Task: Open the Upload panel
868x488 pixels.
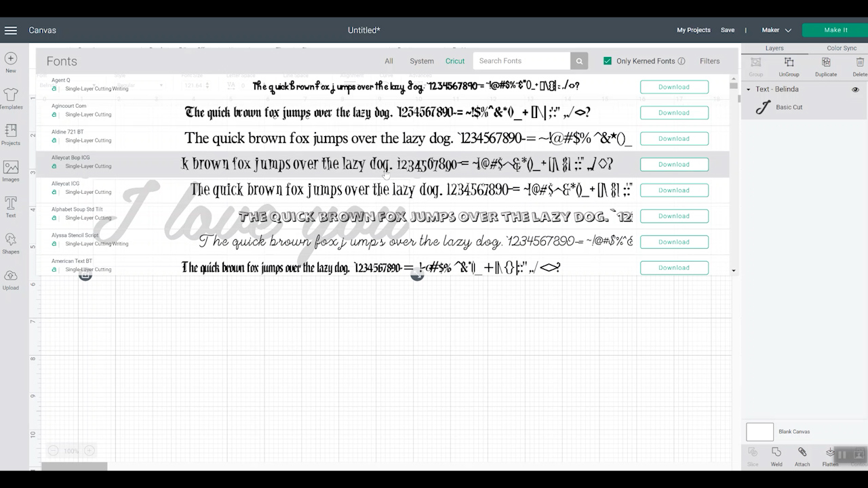Action: click(x=11, y=279)
